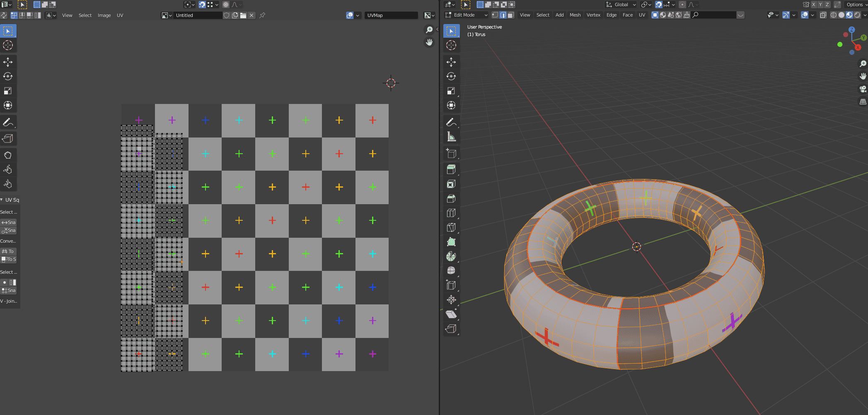The height and width of the screenshot is (415, 868).
Task: Select the Annotate tool in UV editor
Action: 8,122
